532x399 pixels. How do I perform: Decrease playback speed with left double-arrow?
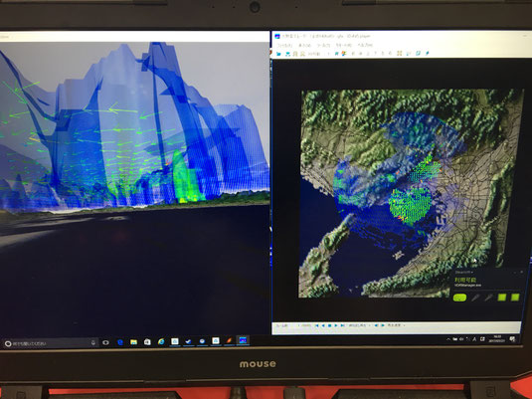click(376, 325)
